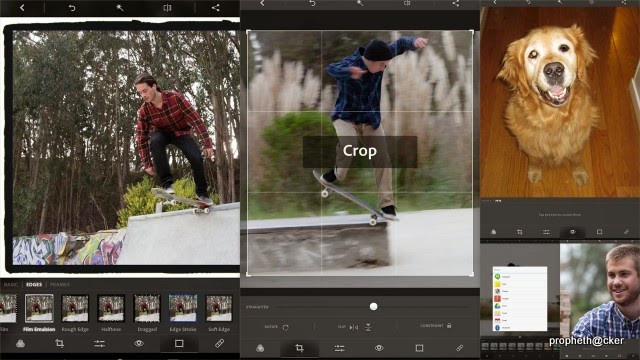Screen dimensions: 640x360
Task: Switch to the FRAMES borders tab
Action: coord(60,284)
